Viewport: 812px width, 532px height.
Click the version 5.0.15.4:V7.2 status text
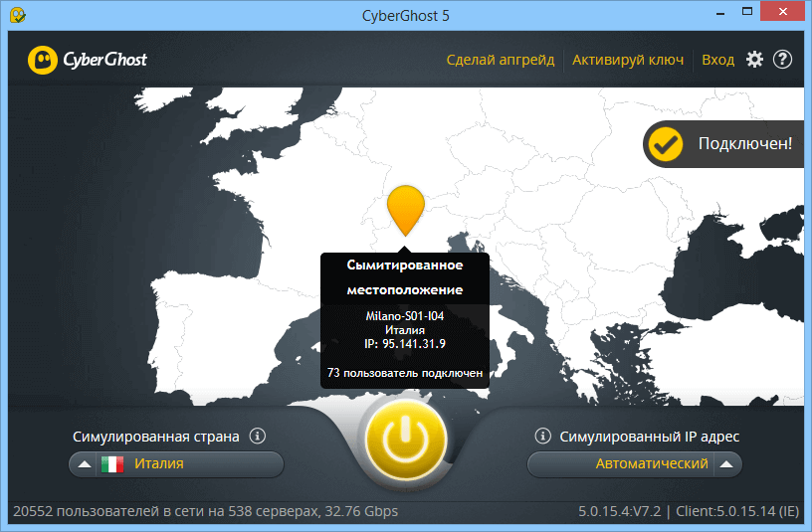tap(619, 511)
